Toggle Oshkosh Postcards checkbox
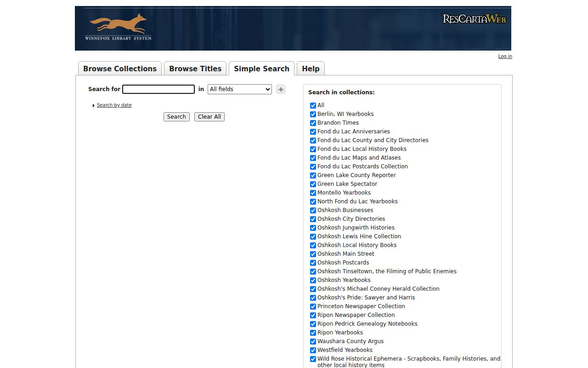Screen dimensions: 588x368 313,263
